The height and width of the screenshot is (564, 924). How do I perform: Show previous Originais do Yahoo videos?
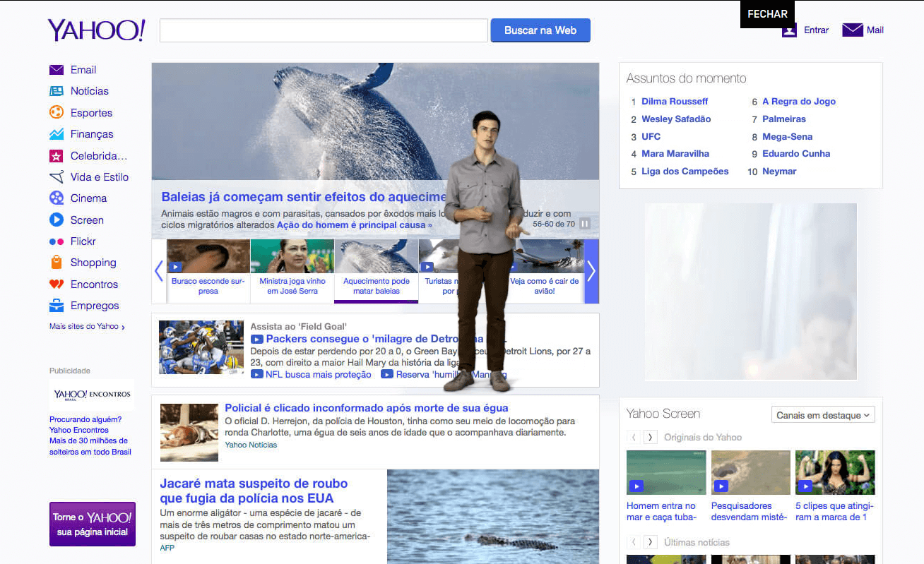pos(634,438)
